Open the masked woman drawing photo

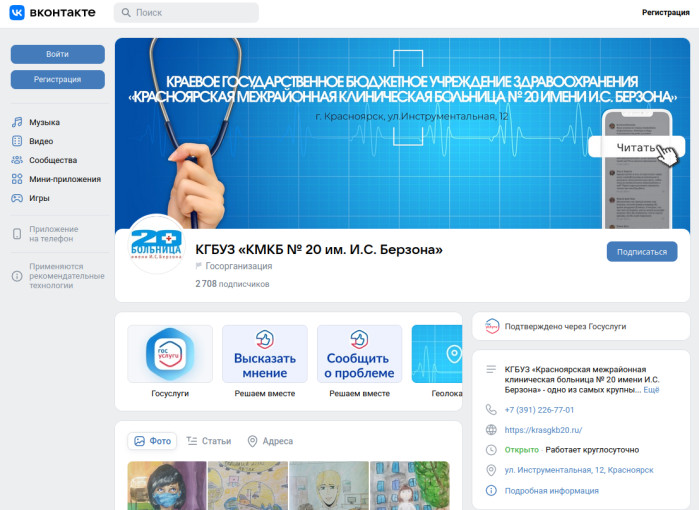point(167,485)
